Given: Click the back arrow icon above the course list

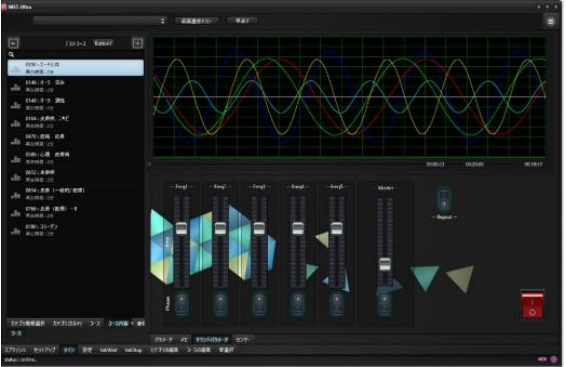Looking at the screenshot, I should [x=13, y=43].
